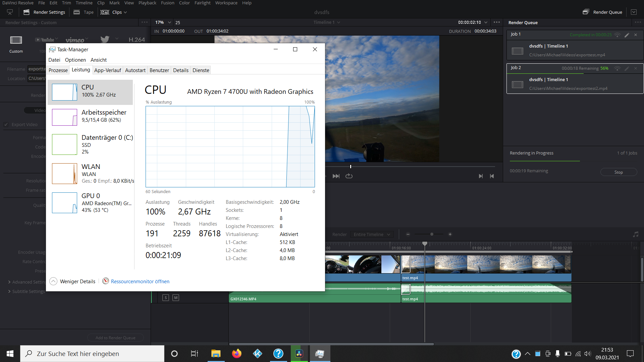Select WLAN performance item

[x=90, y=174]
